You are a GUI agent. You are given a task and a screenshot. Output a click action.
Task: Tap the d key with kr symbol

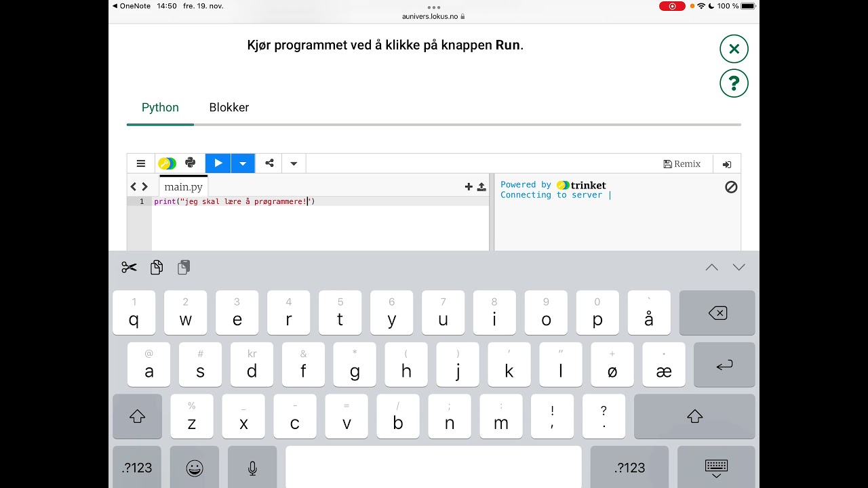pos(252,365)
